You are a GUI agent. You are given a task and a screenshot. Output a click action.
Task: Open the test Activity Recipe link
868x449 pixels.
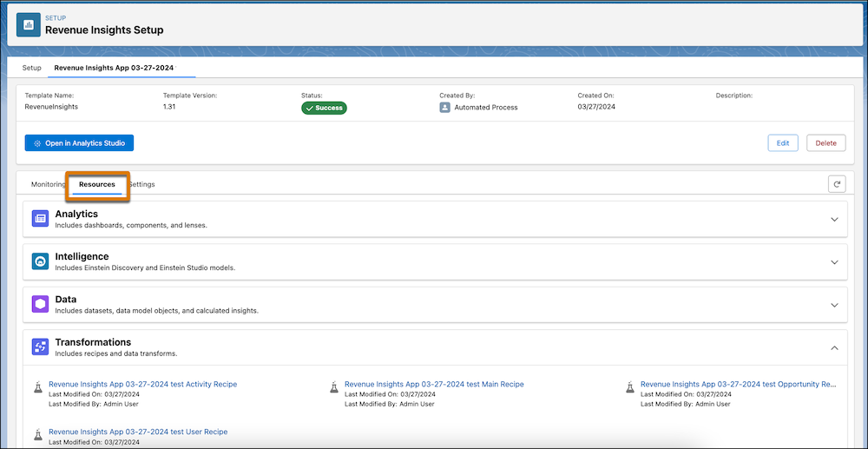click(x=143, y=384)
